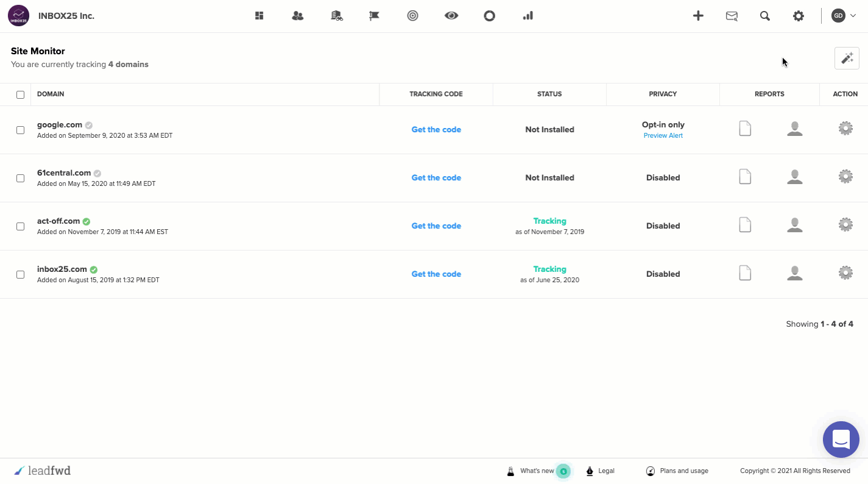Tick the checkbox for act-off.com
The image size is (868, 484).
coord(20,226)
